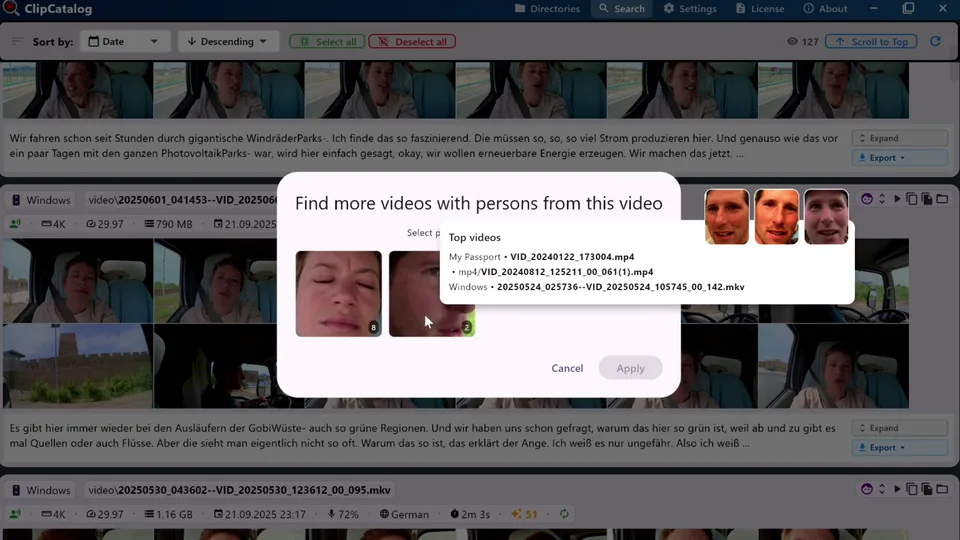Open folder icon for 20250530 video row
The height and width of the screenshot is (540, 960).
[942, 489]
